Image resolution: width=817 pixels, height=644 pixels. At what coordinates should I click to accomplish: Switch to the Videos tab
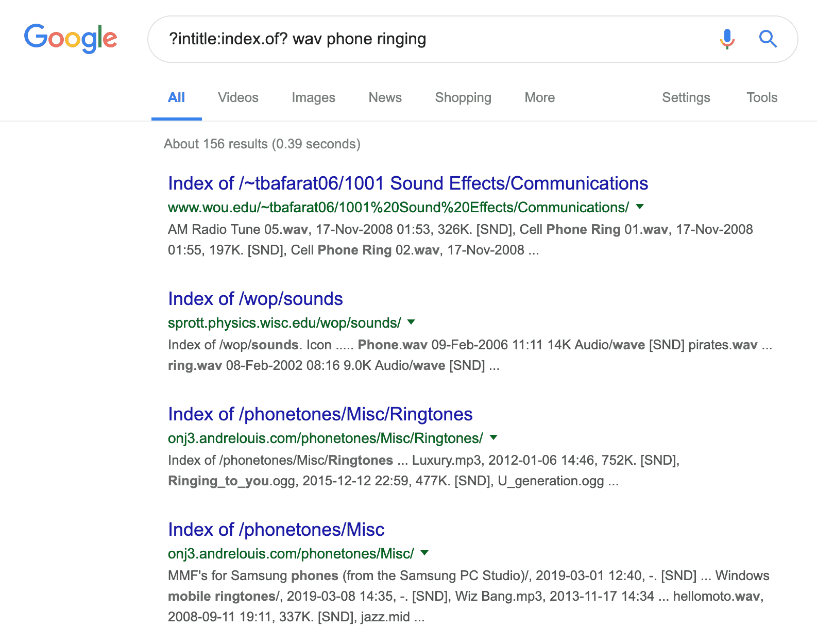[x=238, y=97]
